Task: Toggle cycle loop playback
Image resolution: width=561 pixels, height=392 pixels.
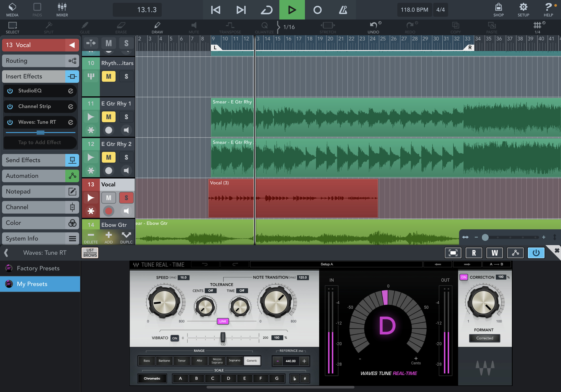Action: pos(266,10)
